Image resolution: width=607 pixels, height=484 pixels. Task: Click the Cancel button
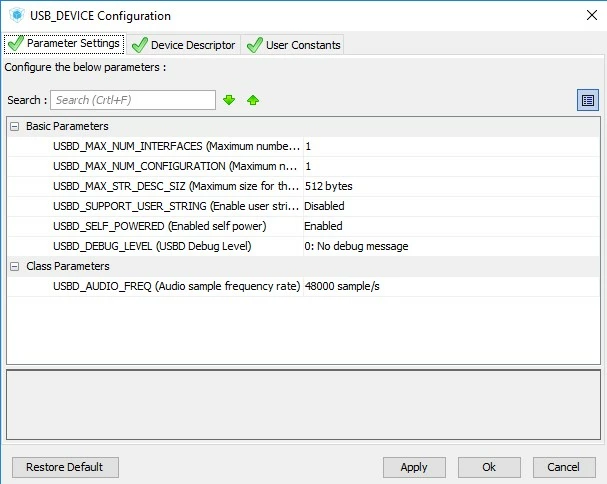(x=564, y=467)
